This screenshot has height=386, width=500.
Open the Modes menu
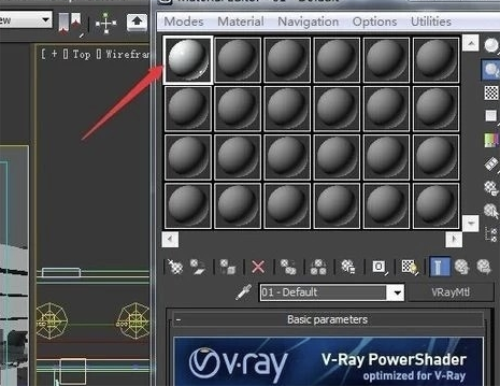click(184, 22)
